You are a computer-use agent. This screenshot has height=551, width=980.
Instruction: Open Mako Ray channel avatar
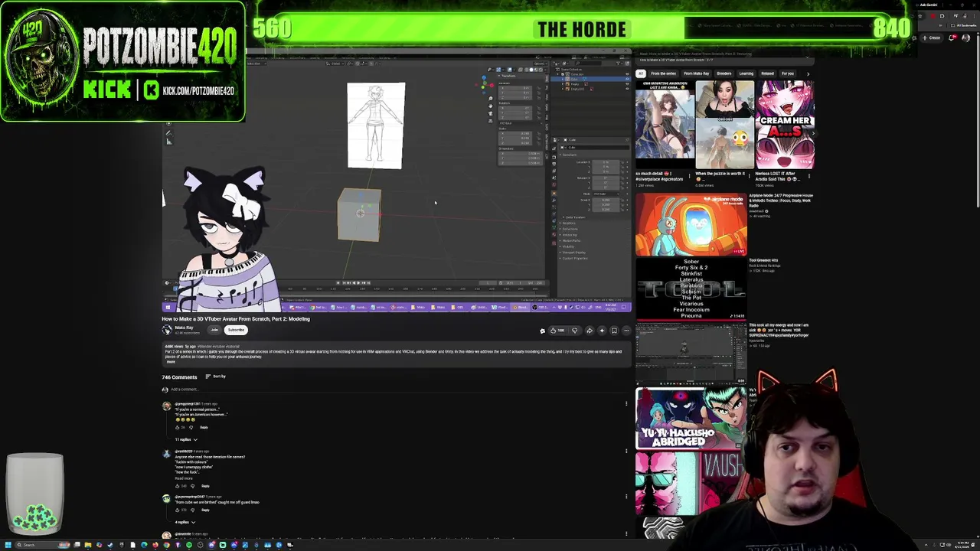(x=167, y=330)
